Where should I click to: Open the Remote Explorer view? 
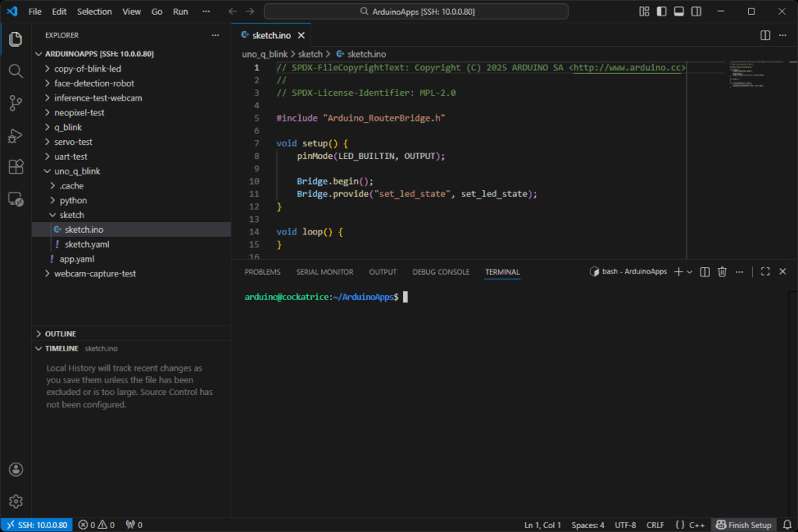[x=16, y=199]
